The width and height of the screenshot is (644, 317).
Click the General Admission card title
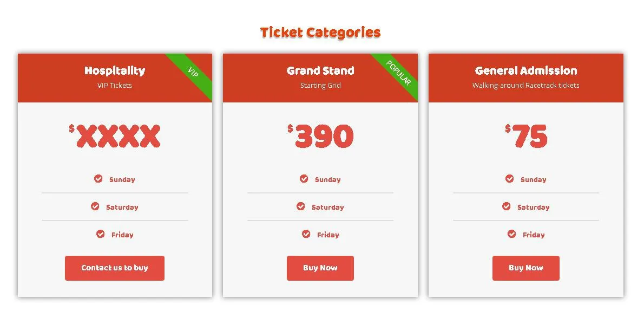click(525, 71)
